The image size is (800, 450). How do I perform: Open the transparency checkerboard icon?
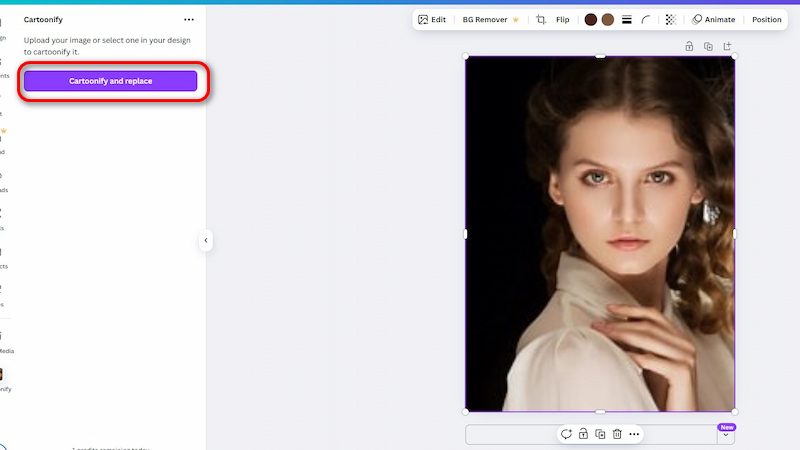coord(670,19)
